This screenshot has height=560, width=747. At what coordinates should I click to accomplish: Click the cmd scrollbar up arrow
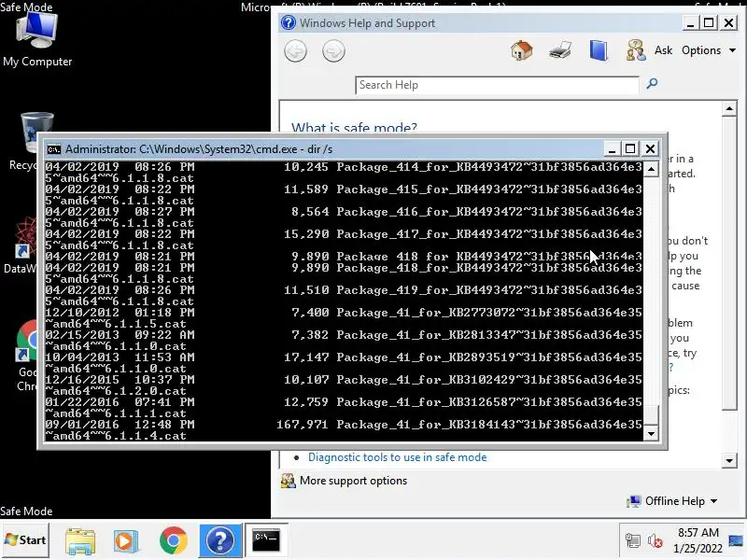point(651,169)
